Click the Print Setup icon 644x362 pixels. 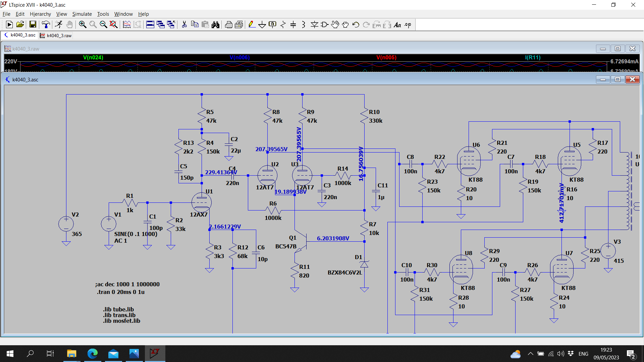point(239,24)
